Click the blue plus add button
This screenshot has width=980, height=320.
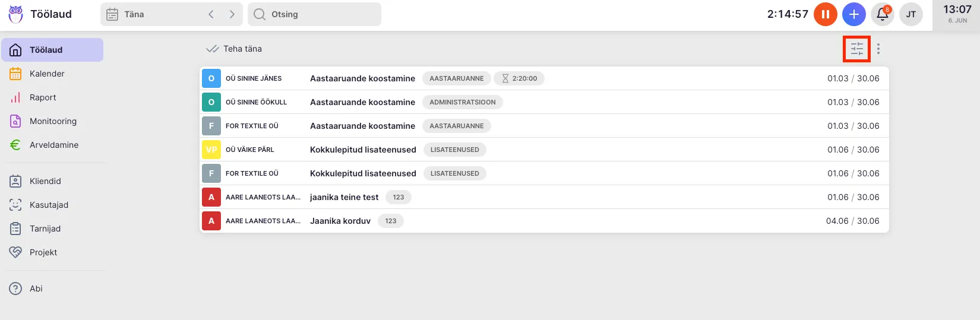[x=853, y=14]
